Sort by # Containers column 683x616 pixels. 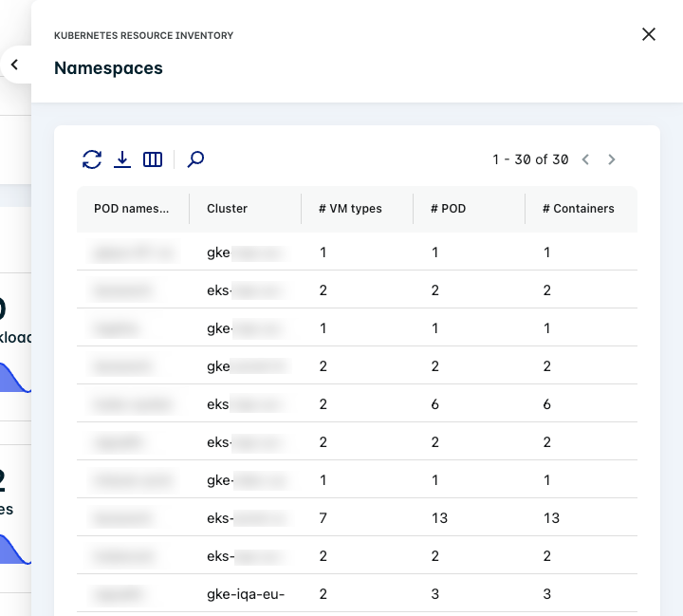pos(579,209)
